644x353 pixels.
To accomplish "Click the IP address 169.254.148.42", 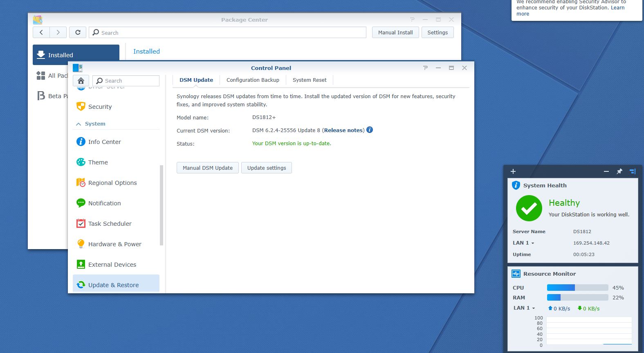I will (591, 243).
